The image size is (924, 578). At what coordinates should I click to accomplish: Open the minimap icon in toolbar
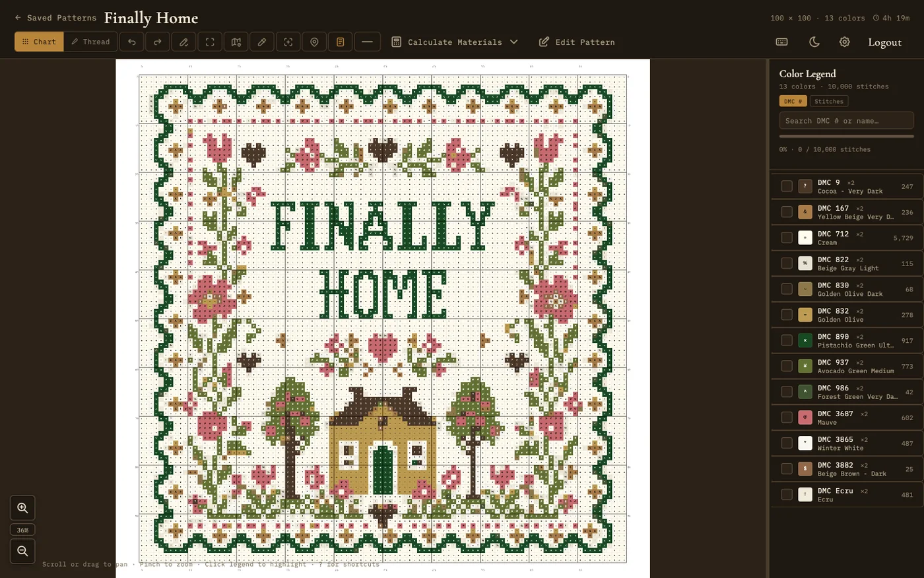pos(236,42)
